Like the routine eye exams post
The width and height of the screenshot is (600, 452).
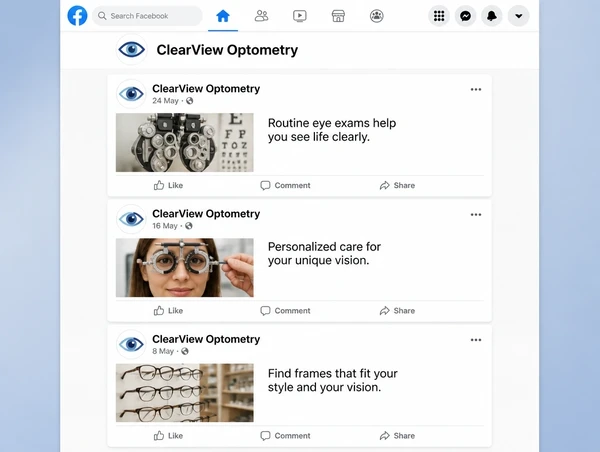click(168, 185)
